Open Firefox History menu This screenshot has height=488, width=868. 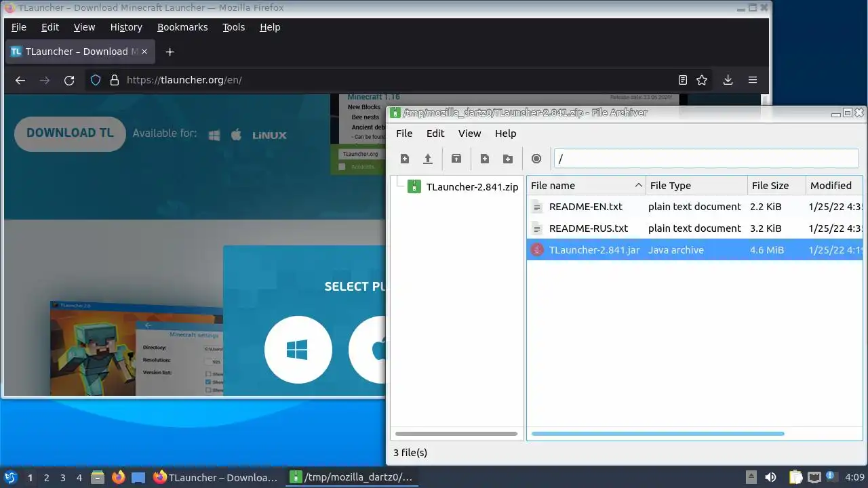click(x=126, y=27)
